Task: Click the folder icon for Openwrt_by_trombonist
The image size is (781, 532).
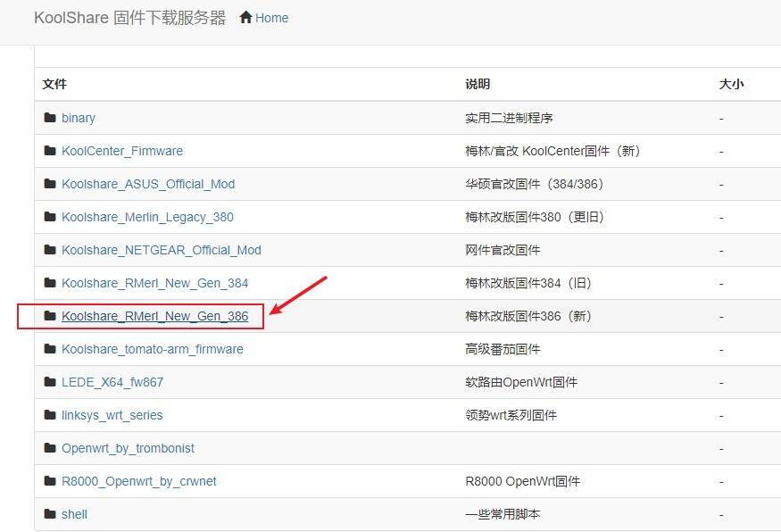Action: coord(51,447)
